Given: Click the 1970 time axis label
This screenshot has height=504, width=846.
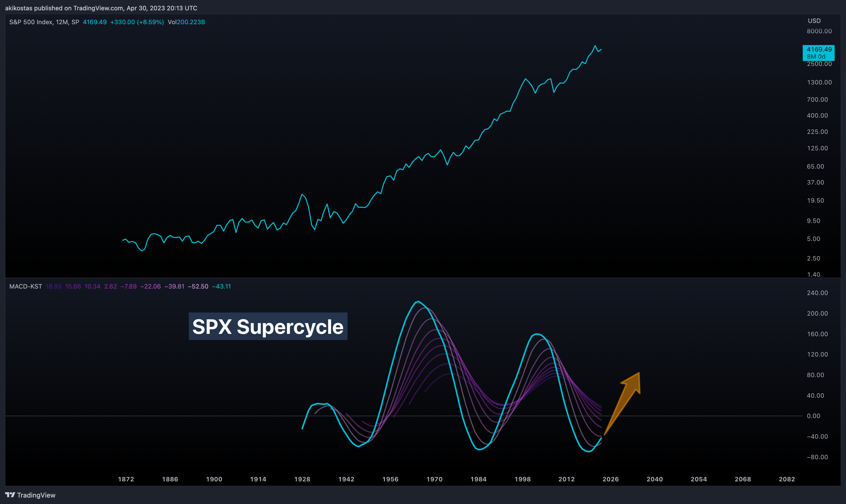Looking at the screenshot, I should 434,479.
